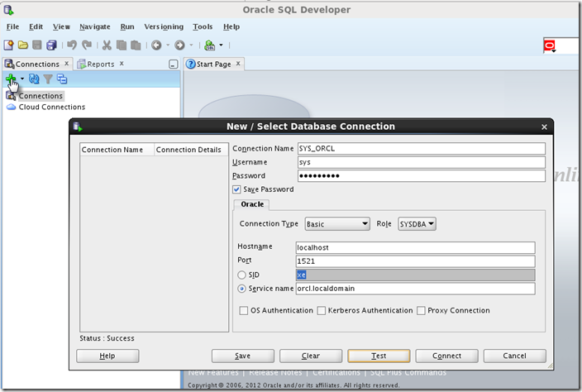Screen dimensions: 582x392
Task: Toggle the Save Password checkbox
Action: 237,189
